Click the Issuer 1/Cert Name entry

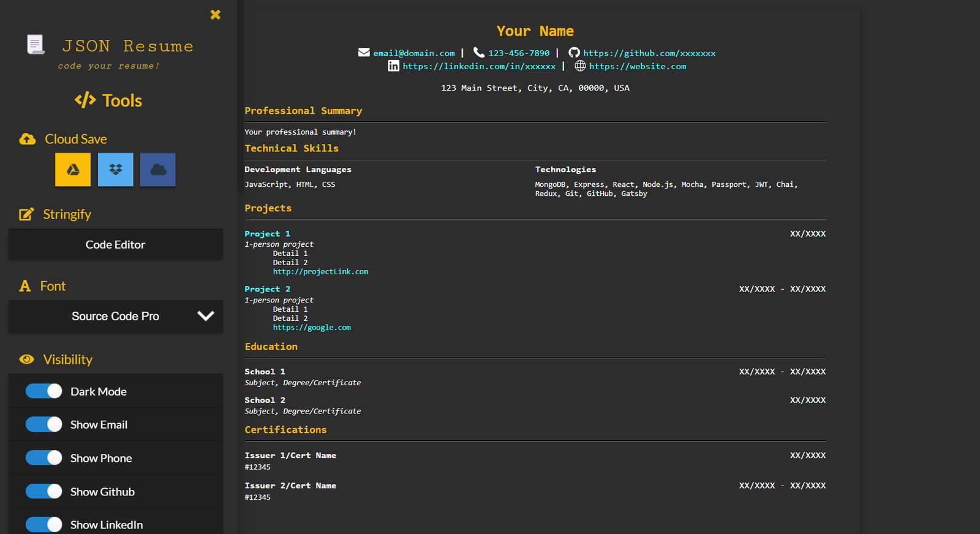(290, 456)
